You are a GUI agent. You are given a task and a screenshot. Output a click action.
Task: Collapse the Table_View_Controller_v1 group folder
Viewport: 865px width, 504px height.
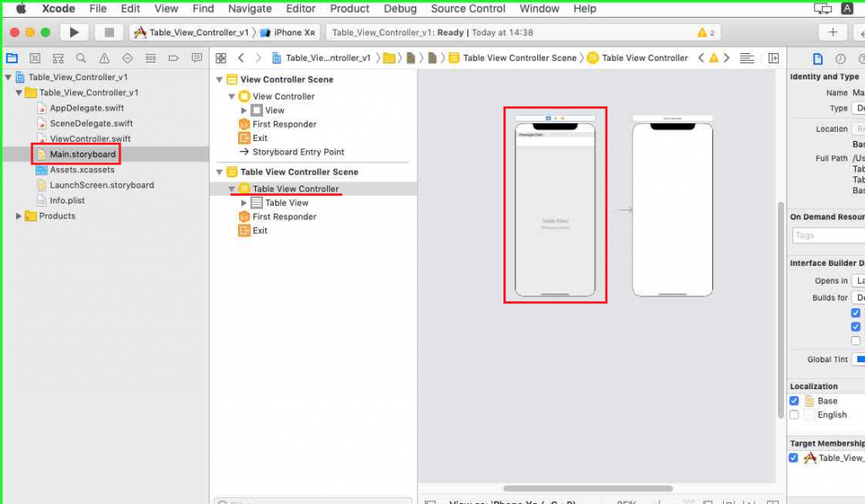pyautogui.click(x=19, y=93)
